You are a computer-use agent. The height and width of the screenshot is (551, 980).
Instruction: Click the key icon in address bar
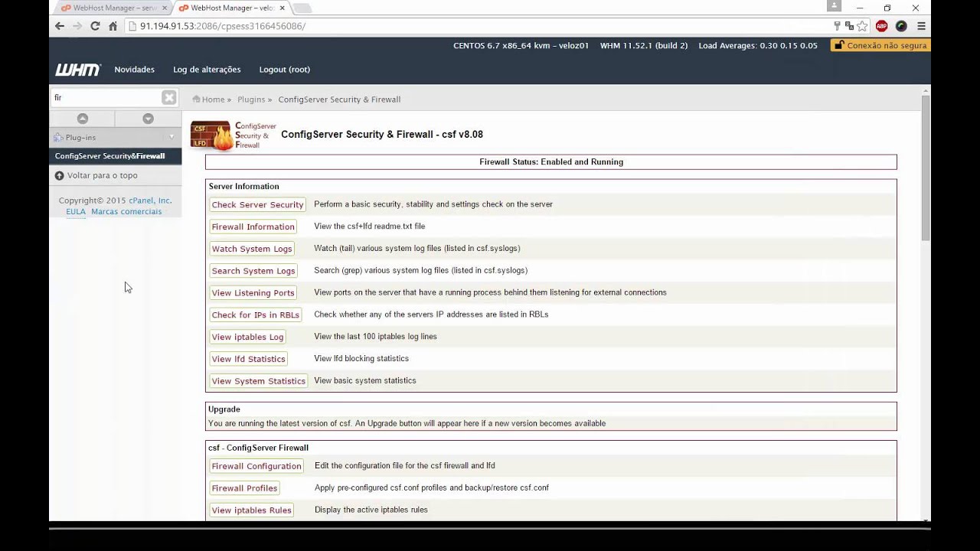(837, 26)
